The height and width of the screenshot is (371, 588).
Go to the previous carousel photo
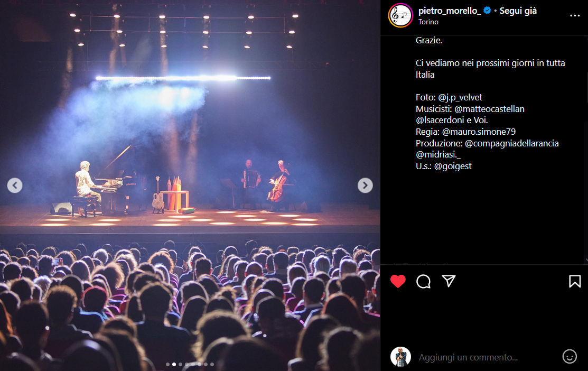click(15, 185)
